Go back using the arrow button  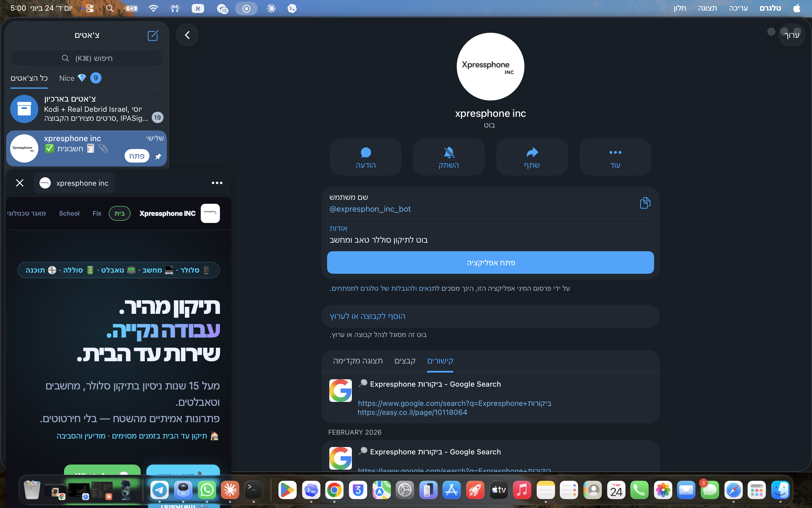tap(187, 35)
